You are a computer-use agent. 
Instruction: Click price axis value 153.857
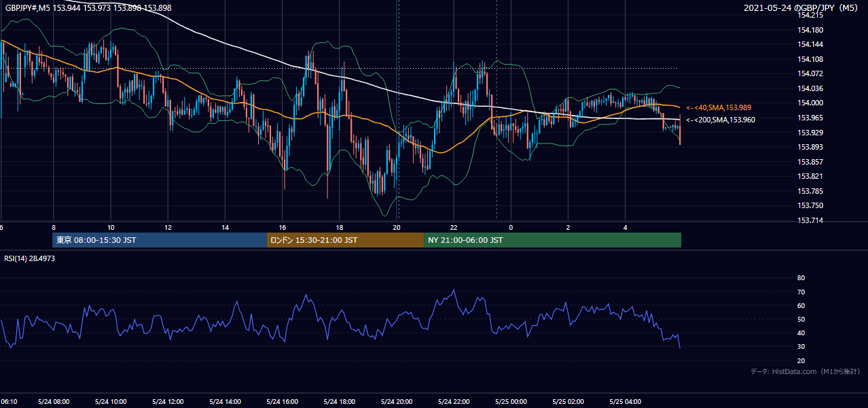[811, 162]
